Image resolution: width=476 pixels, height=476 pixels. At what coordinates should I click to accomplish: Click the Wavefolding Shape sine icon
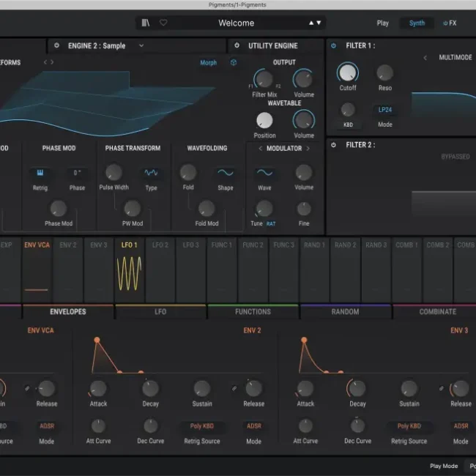(x=225, y=173)
